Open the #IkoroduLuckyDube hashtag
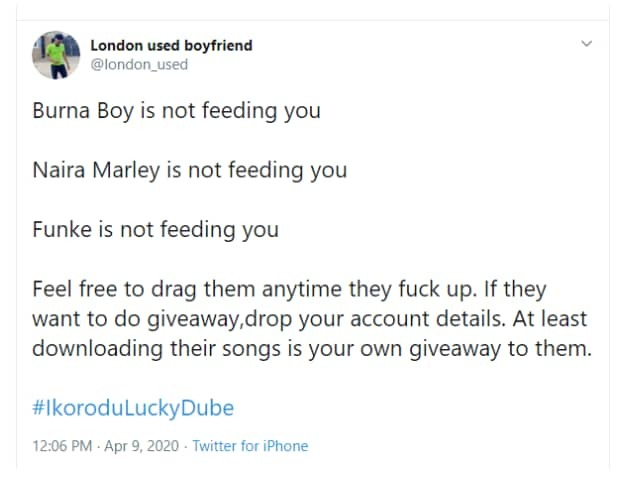This screenshot has height=493, width=622. pyautogui.click(x=133, y=409)
